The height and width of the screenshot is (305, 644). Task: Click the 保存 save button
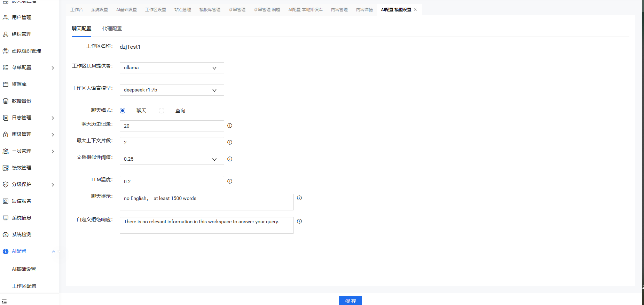[x=350, y=301]
